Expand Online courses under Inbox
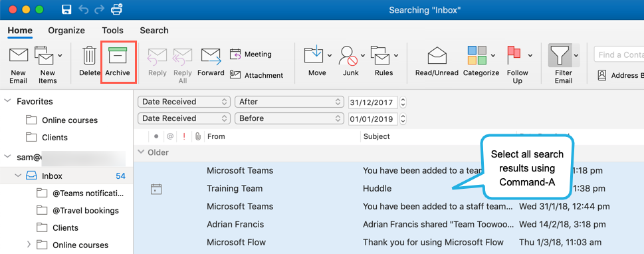Image resolution: width=644 pixels, height=254 pixels. [29, 245]
